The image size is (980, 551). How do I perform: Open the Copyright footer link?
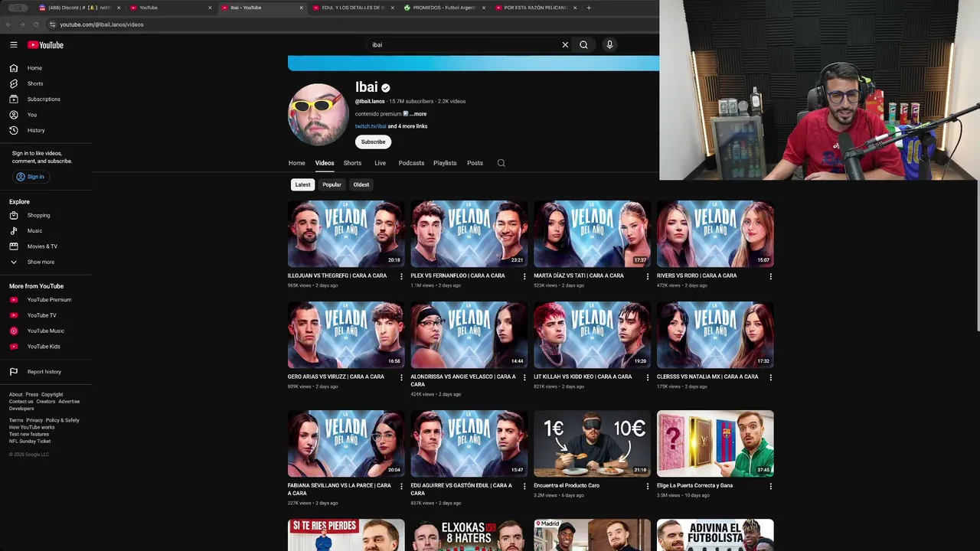[52, 395]
